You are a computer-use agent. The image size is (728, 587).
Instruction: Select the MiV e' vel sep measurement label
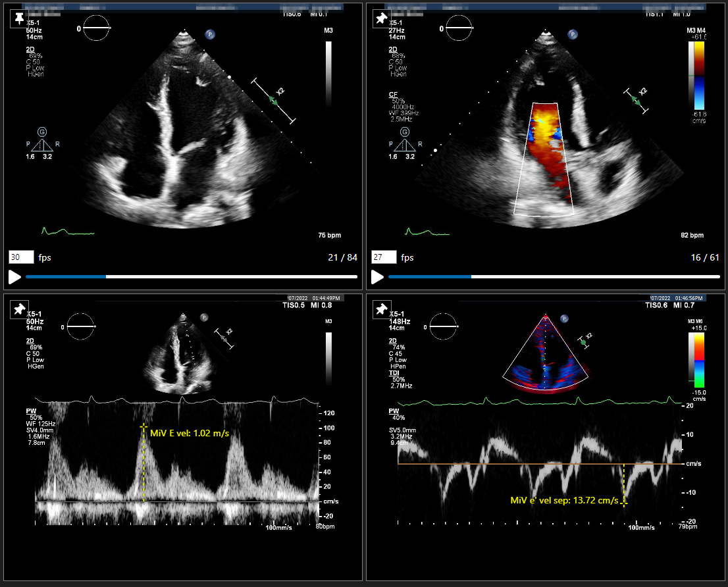[564, 501]
